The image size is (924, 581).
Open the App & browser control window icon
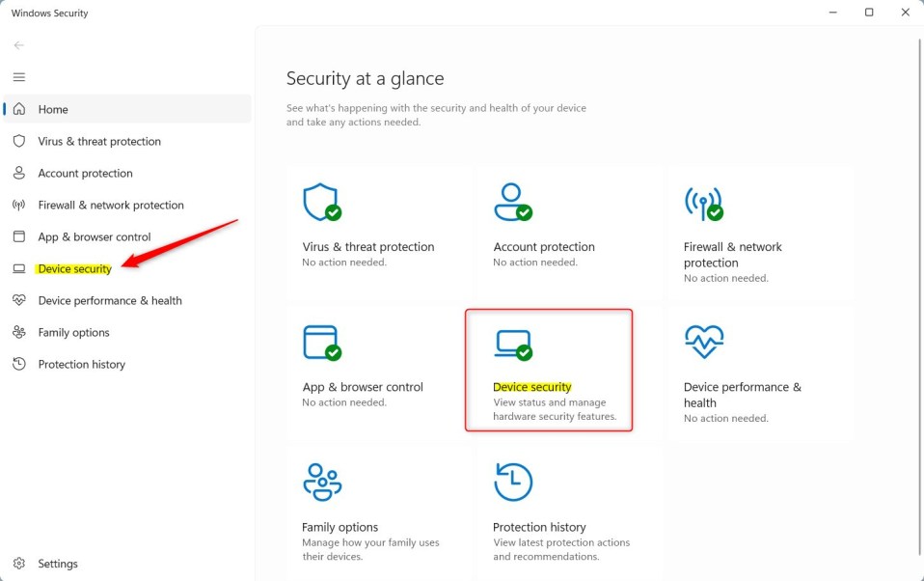(322, 343)
